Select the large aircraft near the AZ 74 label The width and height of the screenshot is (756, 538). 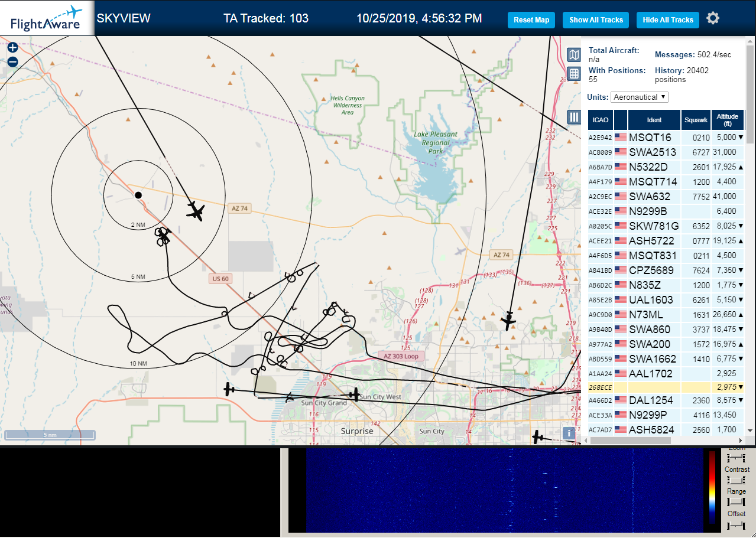tap(196, 211)
